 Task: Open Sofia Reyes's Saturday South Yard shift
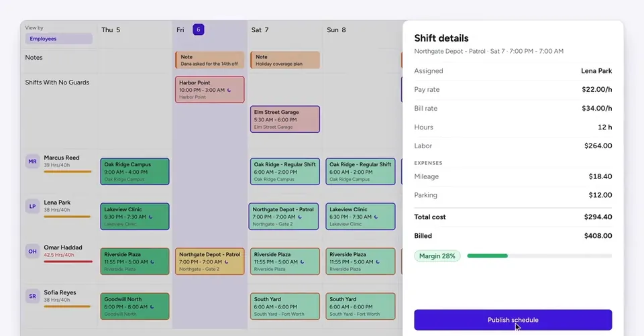pyautogui.click(x=285, y=306)
